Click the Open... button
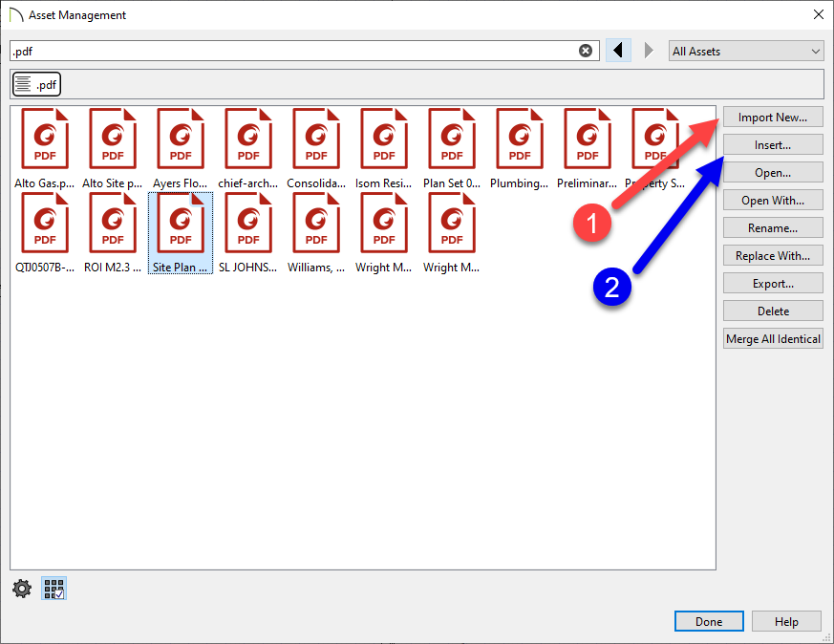Image resolution: width=834 pixels, height=644 pixels. 773,172
